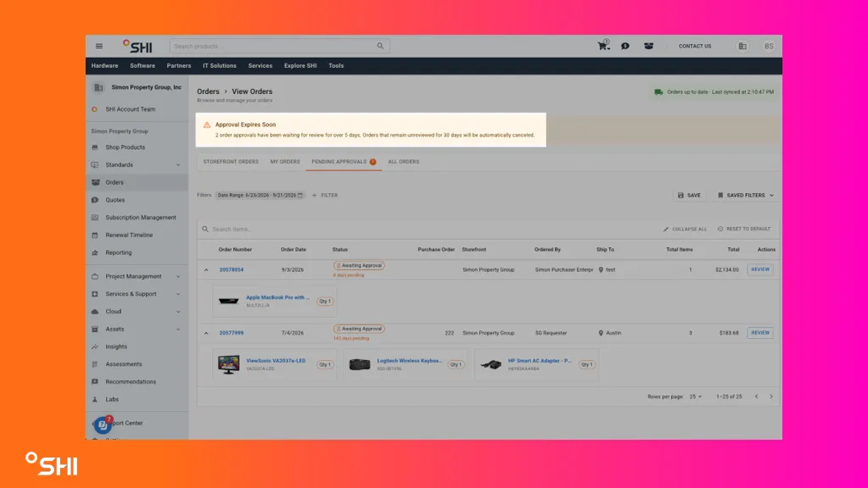
Task: Click the Shop Products sidebar icon
Action: pyautogui.click(x=95, y=147)
